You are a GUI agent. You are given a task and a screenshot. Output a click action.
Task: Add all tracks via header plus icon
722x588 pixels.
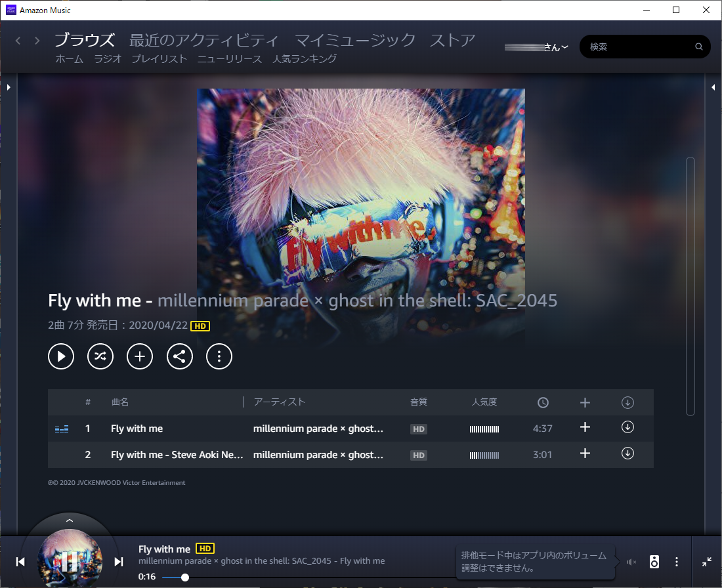coord(585,402)
